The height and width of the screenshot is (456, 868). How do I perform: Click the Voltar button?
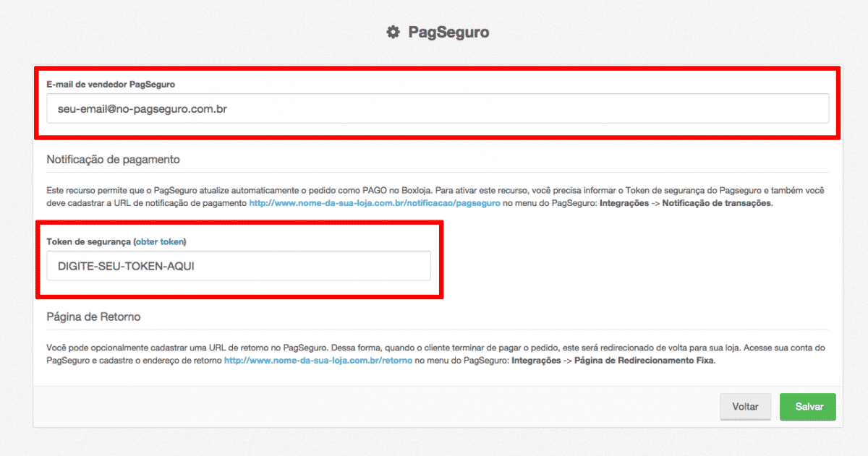(745, 407)
